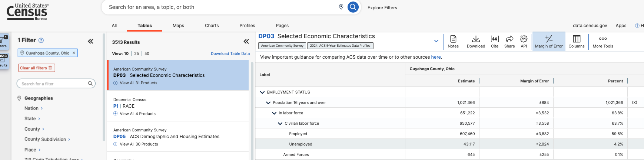Open the Columns tool
The width and height of the screenshot is (644, 160).
pos(577,41)
